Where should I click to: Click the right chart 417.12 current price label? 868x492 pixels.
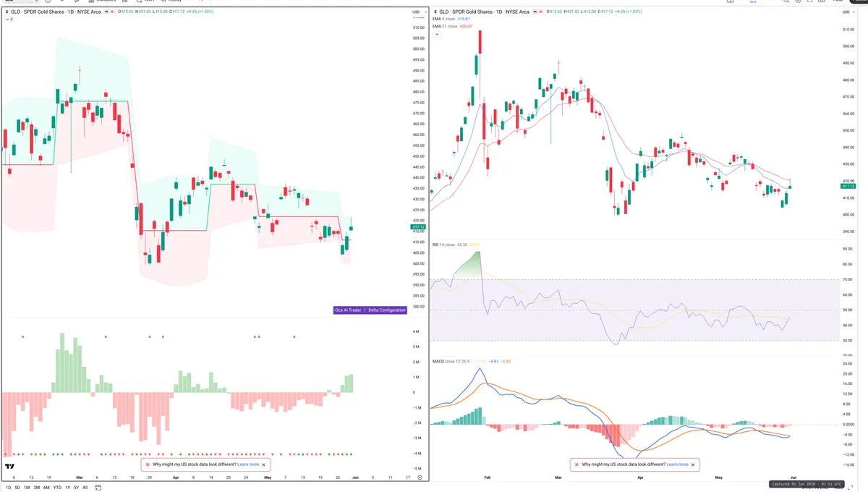point(849,186)
